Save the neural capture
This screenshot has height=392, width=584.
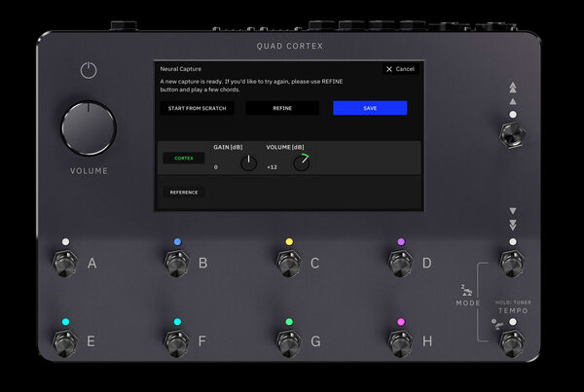370,108
